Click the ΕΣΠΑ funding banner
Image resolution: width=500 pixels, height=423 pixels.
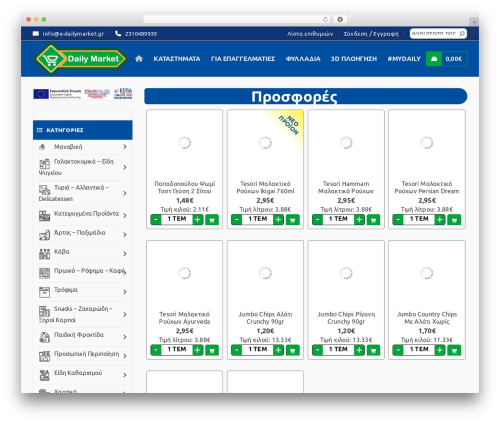click(x=83, y=94)
